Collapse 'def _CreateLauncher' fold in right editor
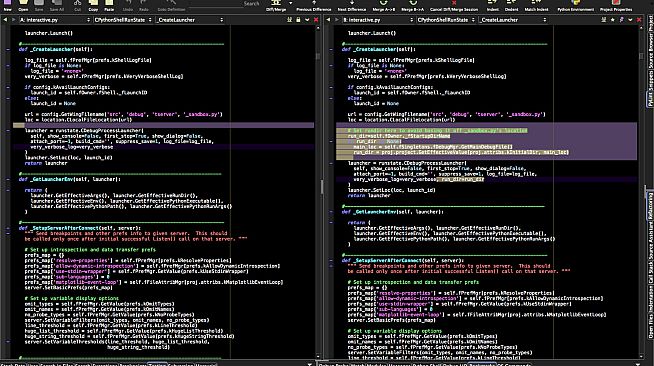The image size is (654, 366). [331, 49]
